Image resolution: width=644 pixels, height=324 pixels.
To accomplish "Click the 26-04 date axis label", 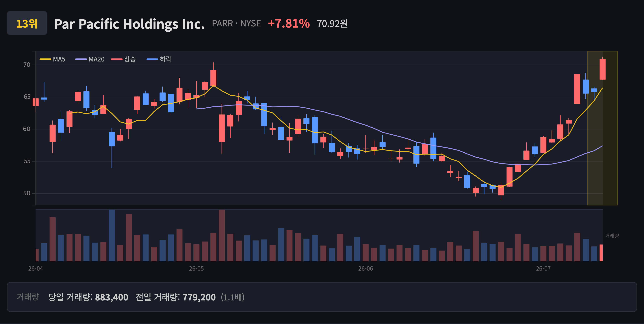I will [35, 268].
